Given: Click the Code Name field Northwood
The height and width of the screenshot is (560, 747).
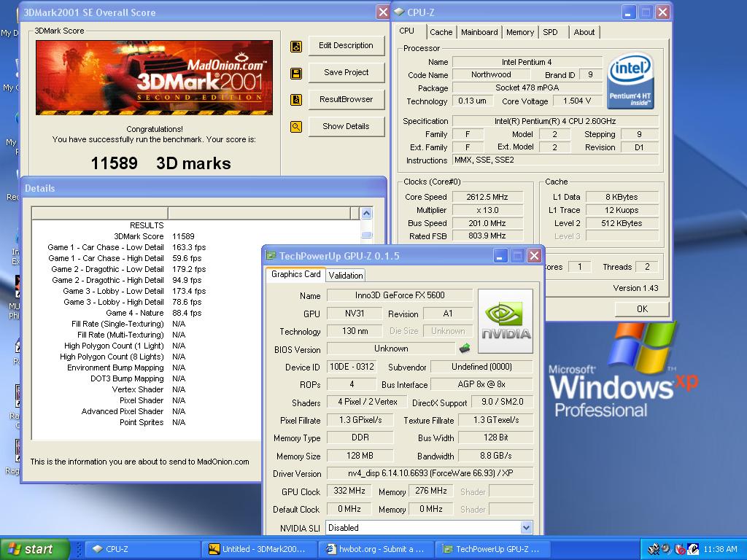Looking at the screenshot, I should point(491,75).
